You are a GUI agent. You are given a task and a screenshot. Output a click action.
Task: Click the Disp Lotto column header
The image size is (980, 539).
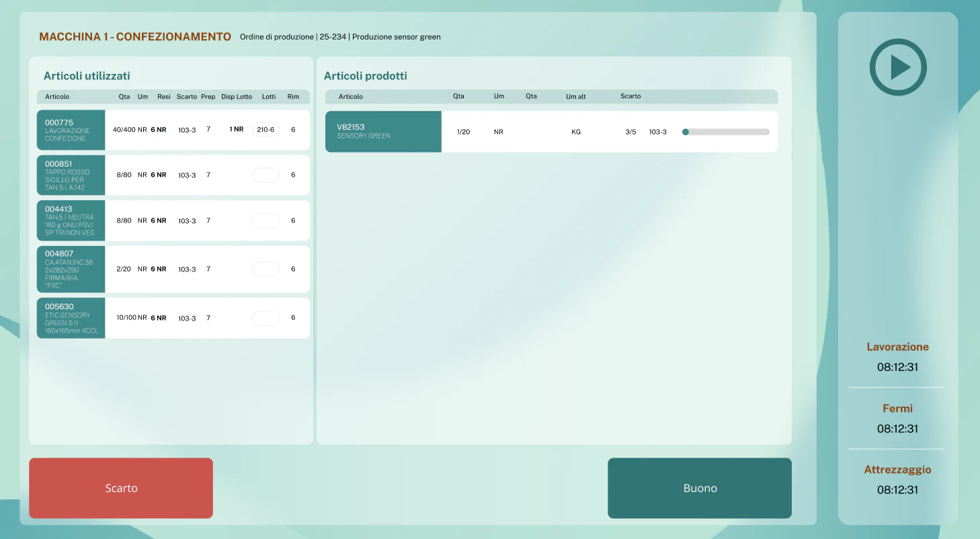(x=237, y=97)
